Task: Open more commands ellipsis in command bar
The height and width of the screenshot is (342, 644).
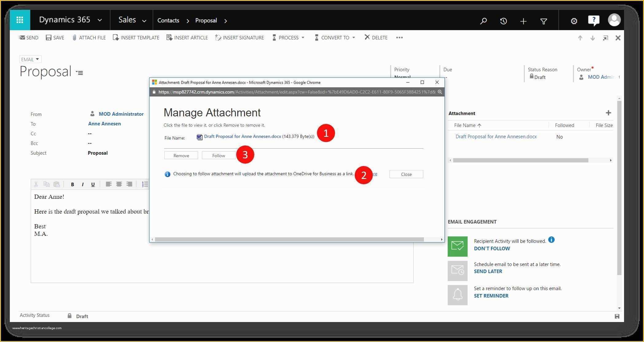Action: click(399, 38)
